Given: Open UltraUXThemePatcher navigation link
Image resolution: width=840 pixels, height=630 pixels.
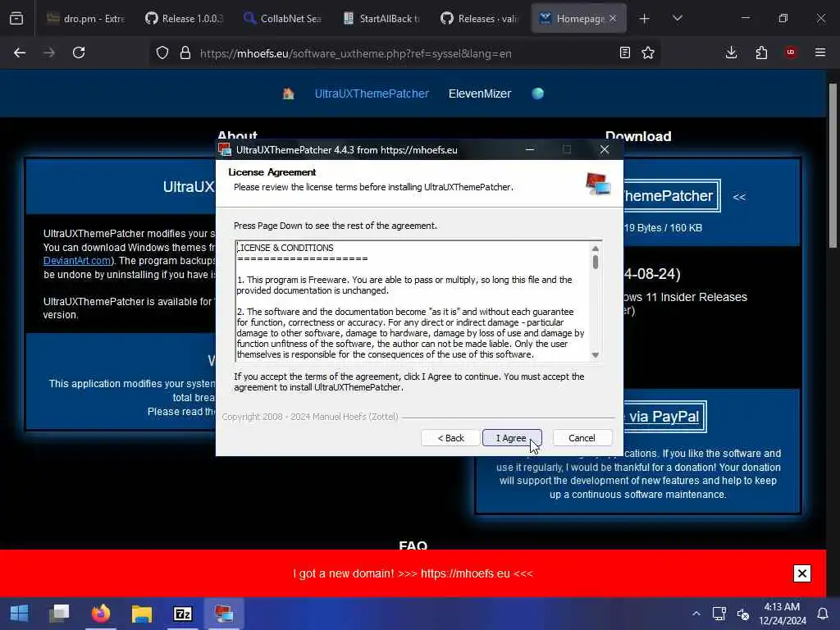Looking at the screenshot, I should [x=372, y=94].
